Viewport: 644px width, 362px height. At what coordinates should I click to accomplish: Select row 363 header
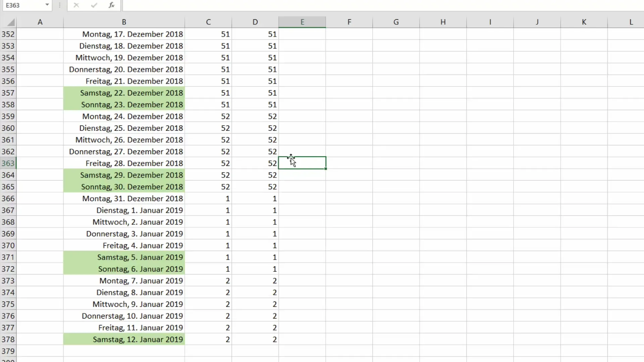[x=8, y=163]
